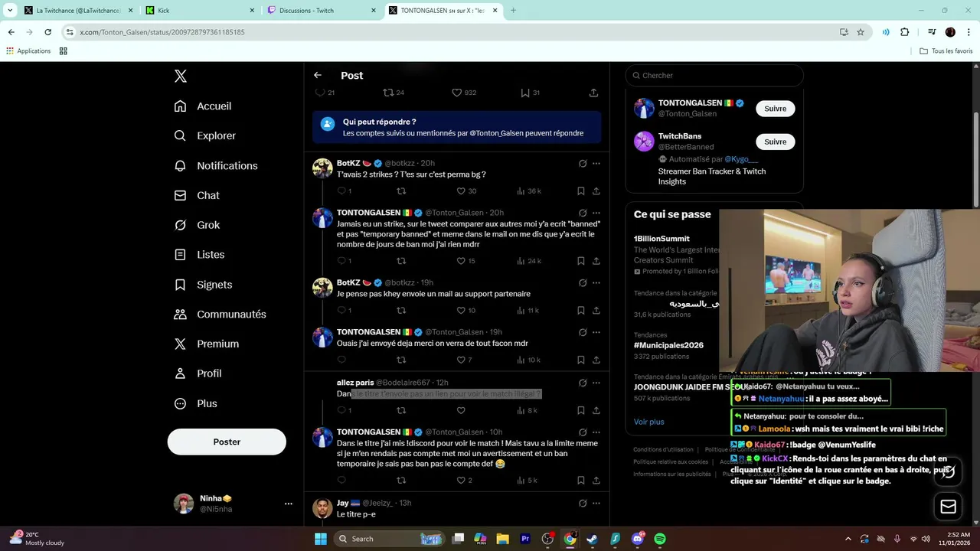Screen dimensions: 980x551
Task: Switch to La Twitchance browser tab
Action: [x=77, y=11]
